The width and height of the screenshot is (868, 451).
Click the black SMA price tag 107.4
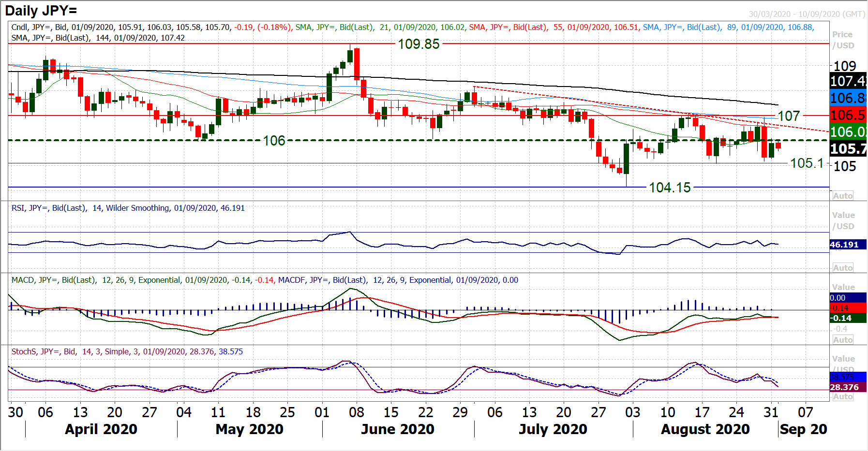point(848,81)
